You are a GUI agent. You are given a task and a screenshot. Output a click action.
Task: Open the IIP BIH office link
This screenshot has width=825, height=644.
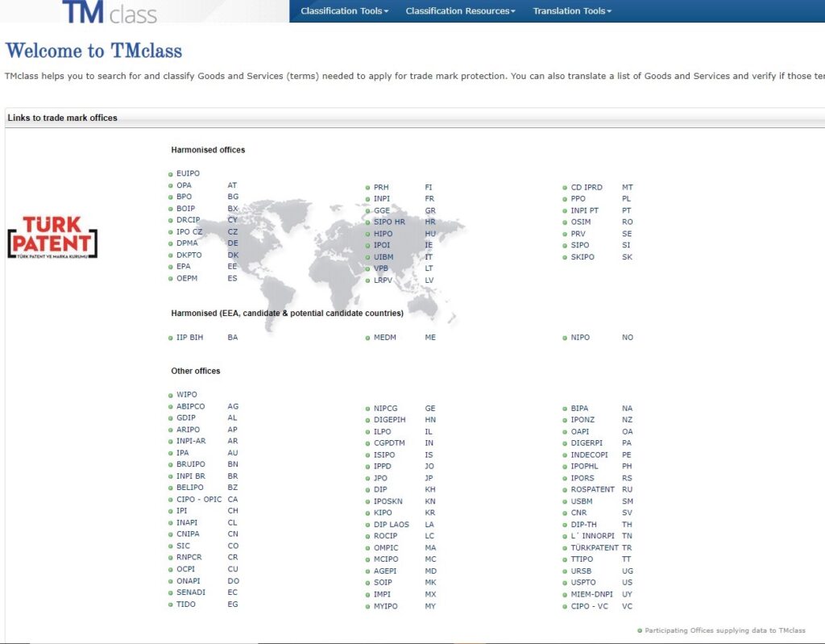coord(189,338)
